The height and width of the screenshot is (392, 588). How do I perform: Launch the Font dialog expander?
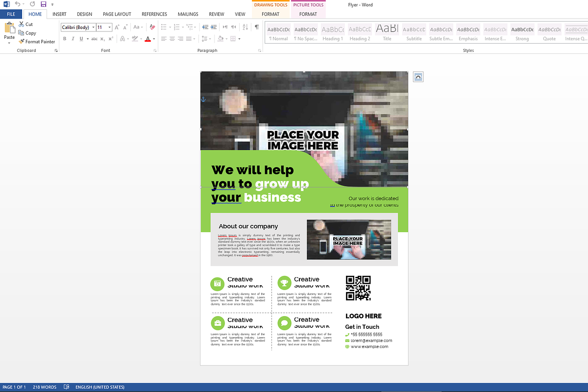(x=155, y=50)
